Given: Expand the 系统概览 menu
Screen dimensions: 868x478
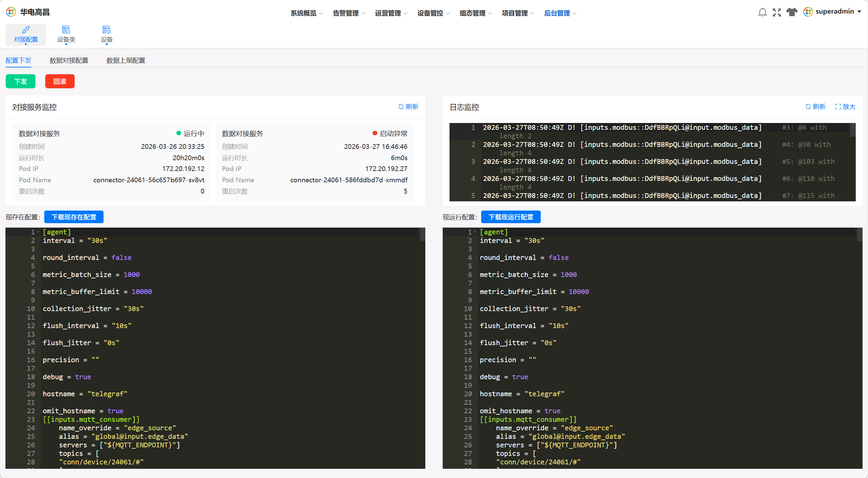Looking at the screenshot, I should [x=306, y=13].
